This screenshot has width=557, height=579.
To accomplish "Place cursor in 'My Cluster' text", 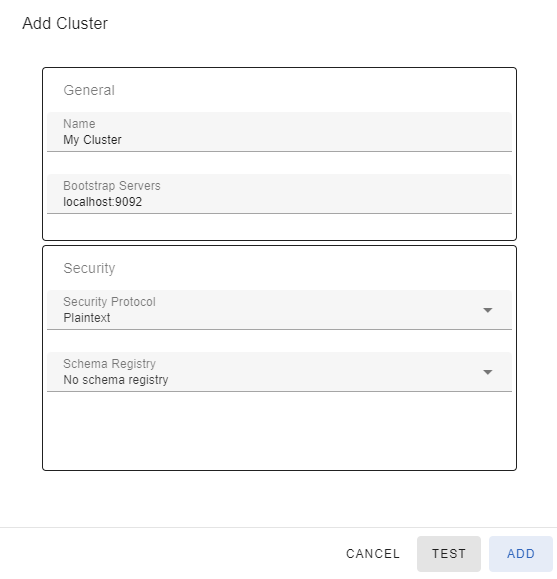I will (92, 140).
